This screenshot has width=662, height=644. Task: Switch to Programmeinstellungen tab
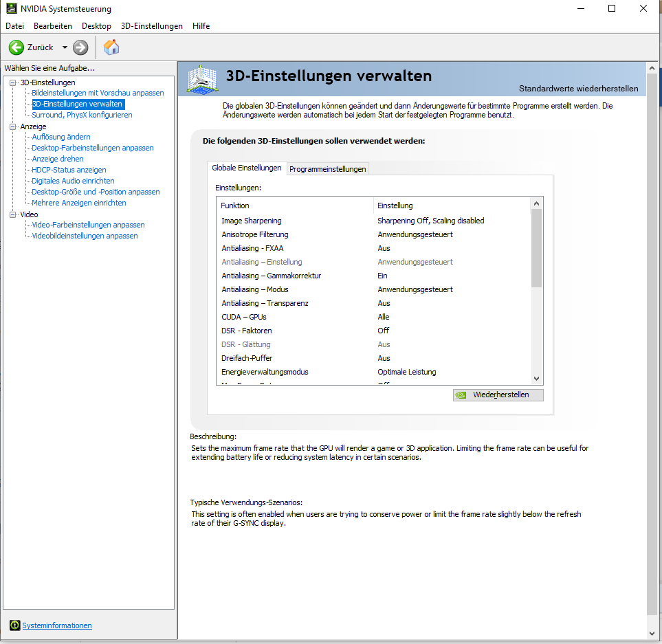(328, 169)
